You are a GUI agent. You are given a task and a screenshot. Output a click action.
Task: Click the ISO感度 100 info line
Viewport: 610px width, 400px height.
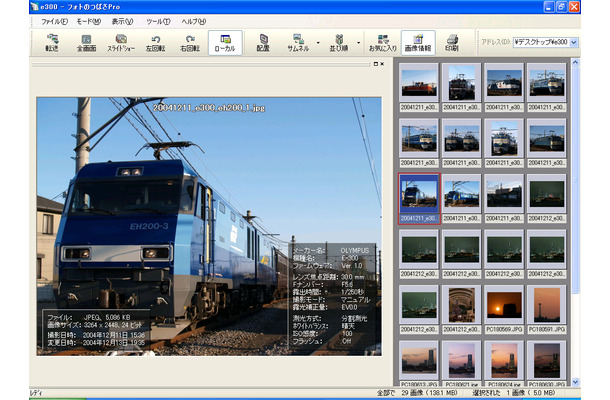(x=323, y=333)
